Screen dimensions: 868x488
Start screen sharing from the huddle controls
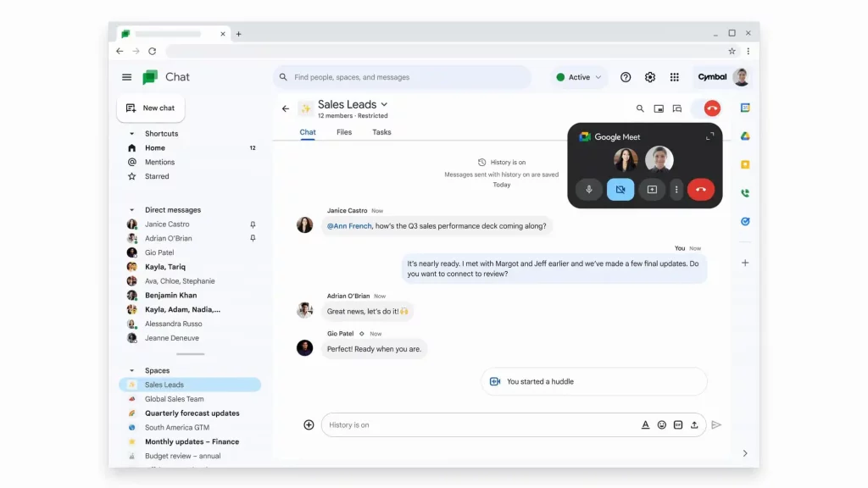click(x=652, y=189)
